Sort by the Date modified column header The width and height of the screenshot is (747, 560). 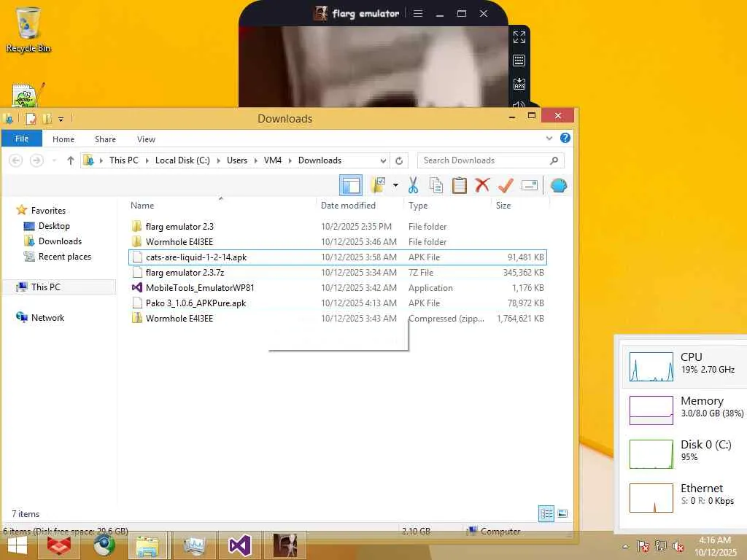[348, 205]
